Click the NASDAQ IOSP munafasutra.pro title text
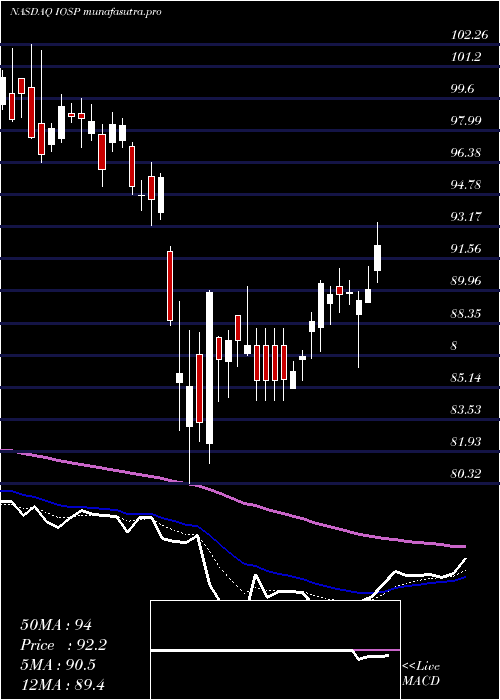The image size is (500, 700). click(x=85, y=12)
